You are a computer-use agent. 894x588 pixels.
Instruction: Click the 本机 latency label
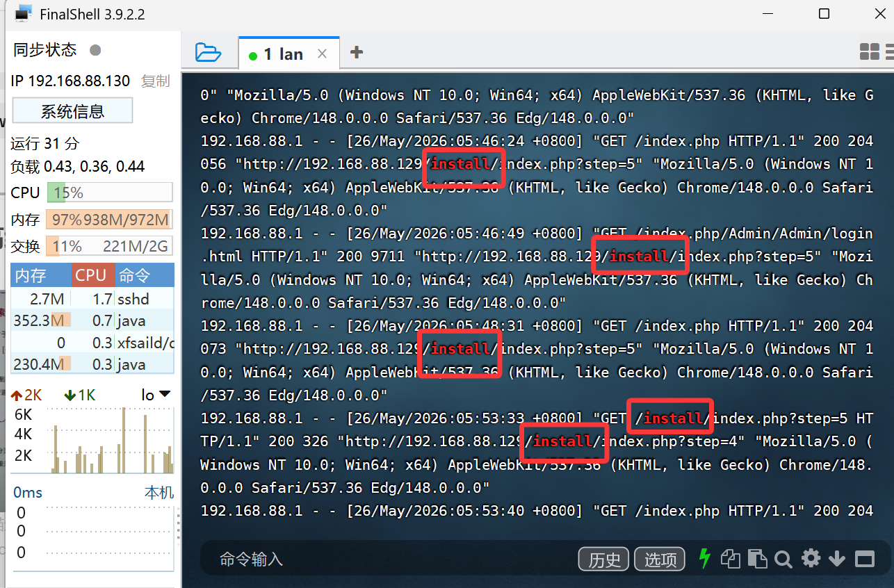coord(159,493)
